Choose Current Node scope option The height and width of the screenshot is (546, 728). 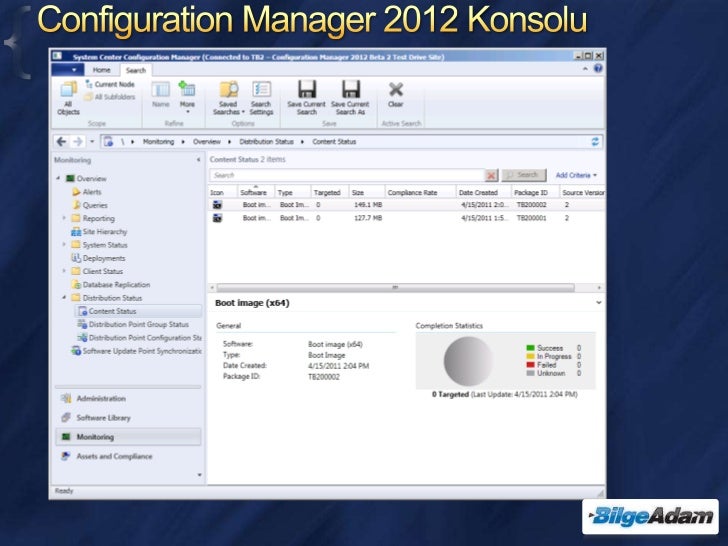[110, 84]
